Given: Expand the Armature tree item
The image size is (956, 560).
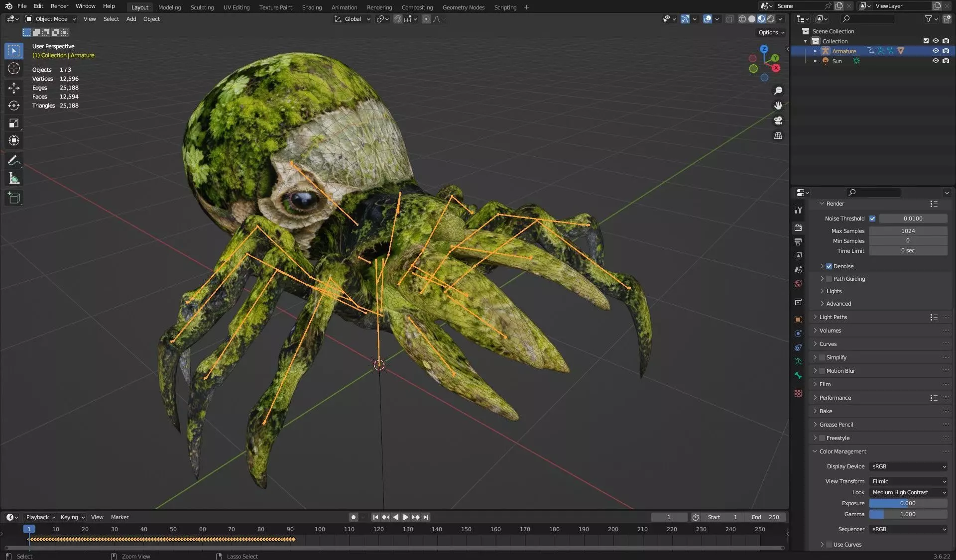Looking at the screenshot, I should tap(815, 51).
